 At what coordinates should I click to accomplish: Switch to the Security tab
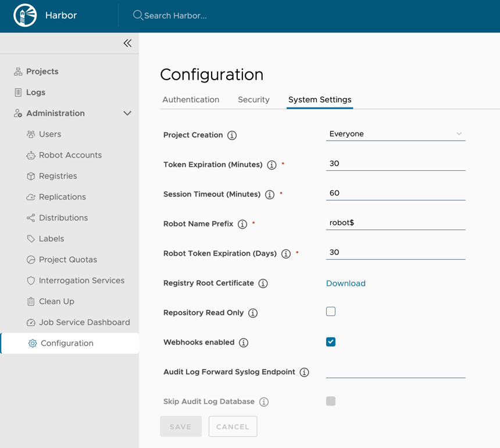(253, 100)
